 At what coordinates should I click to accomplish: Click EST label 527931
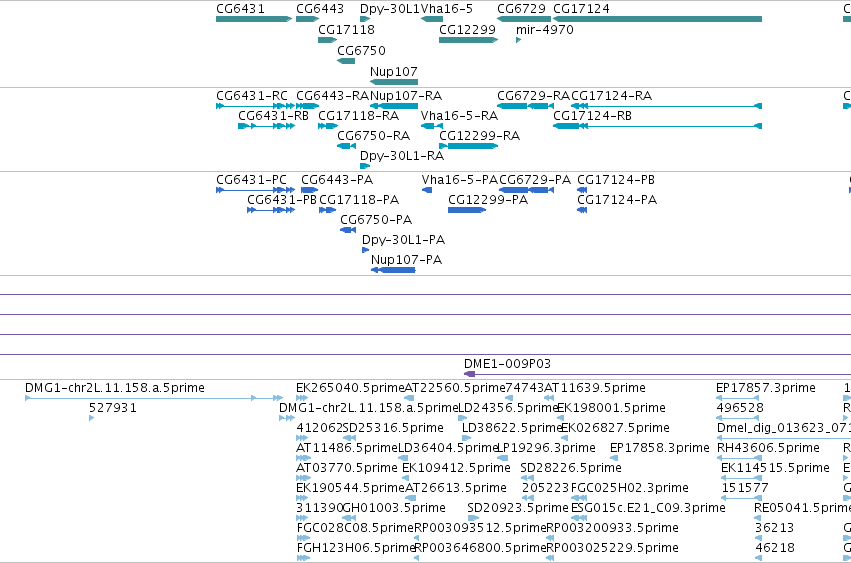(113, 408)
